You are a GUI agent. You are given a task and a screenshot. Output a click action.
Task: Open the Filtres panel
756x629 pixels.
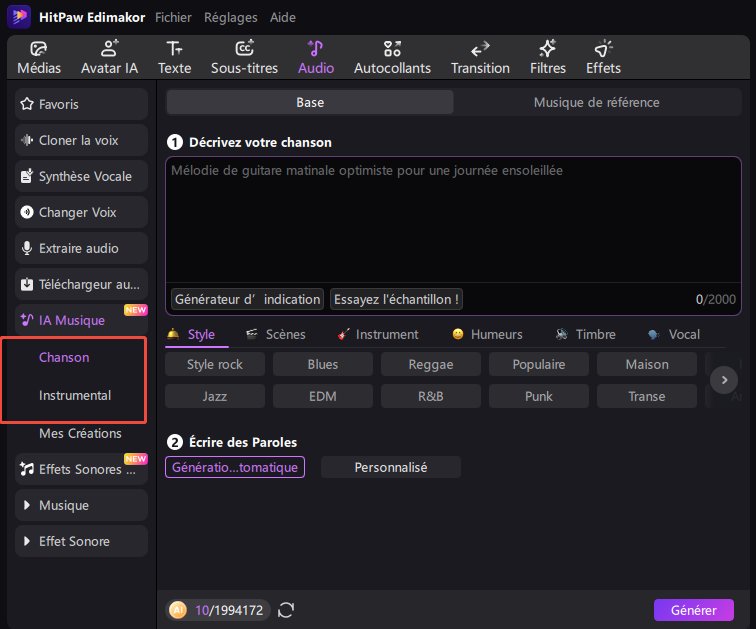point(548,57)
